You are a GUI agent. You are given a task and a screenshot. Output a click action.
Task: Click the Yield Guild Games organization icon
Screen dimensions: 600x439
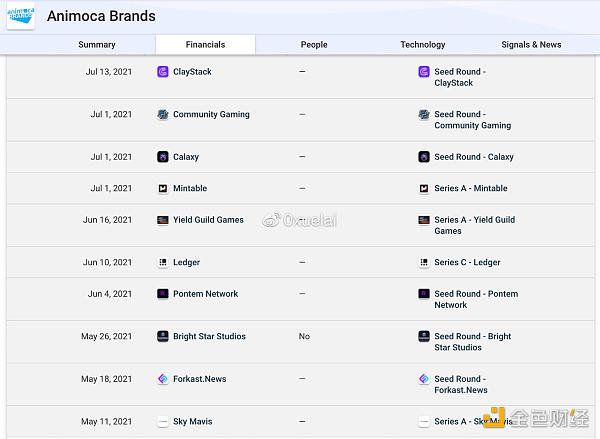tap(163, 220)
